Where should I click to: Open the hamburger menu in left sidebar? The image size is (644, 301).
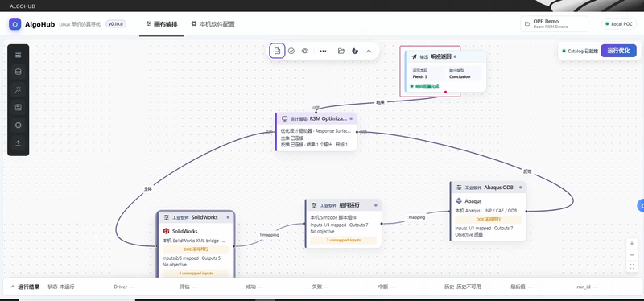pyautogui.click(x=18, y=55)
